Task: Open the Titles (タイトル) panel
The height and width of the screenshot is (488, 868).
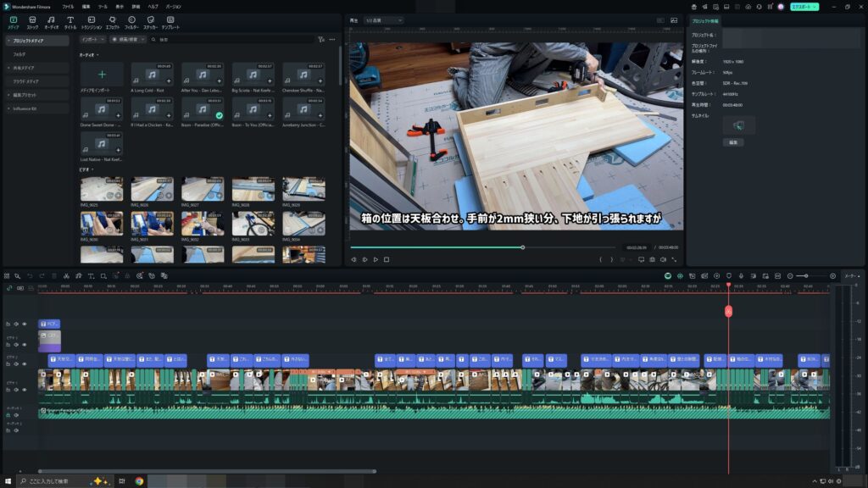Action: point(70,22)
